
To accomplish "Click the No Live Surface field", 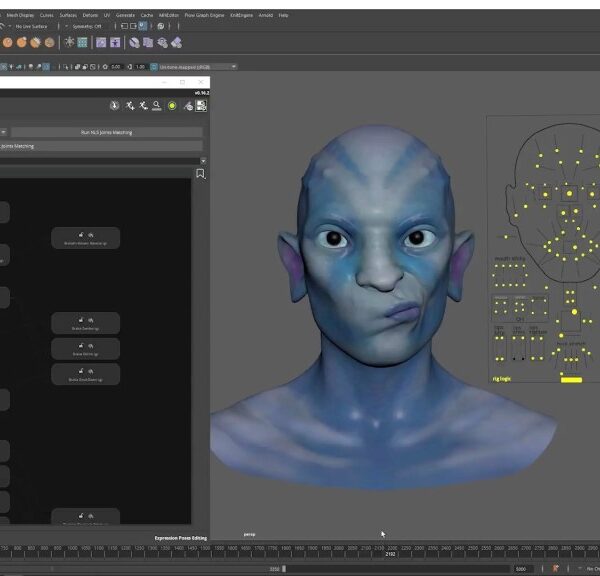I will [x=31, y=26].
